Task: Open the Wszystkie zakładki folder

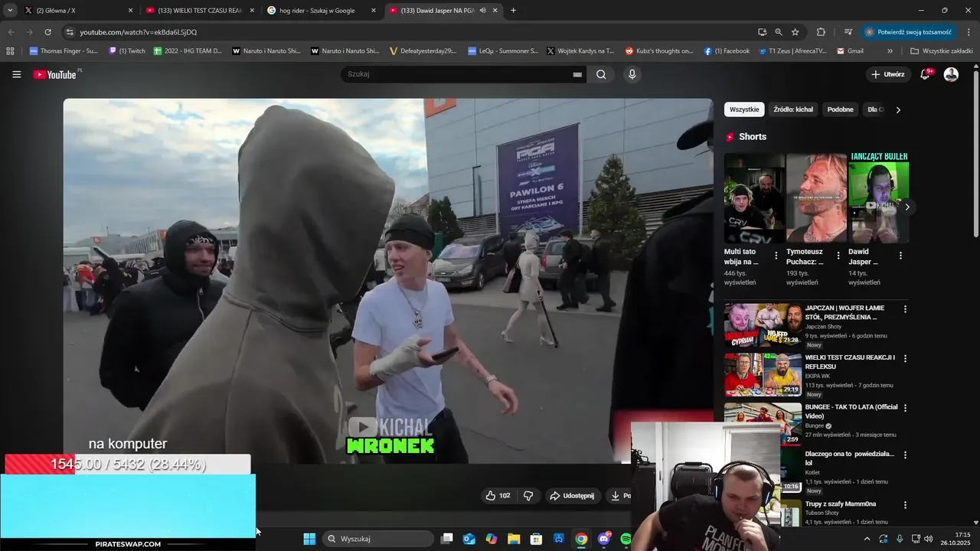Action: 941,51
